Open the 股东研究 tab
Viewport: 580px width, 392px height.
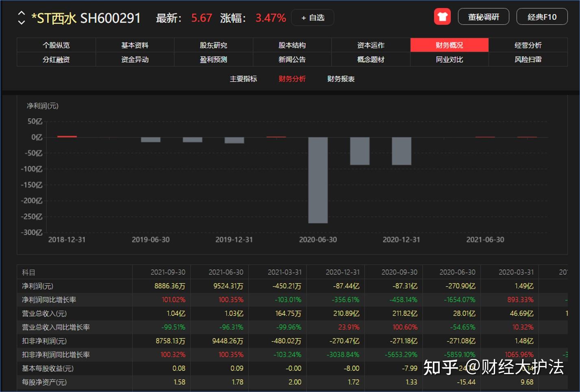(214, 45)
